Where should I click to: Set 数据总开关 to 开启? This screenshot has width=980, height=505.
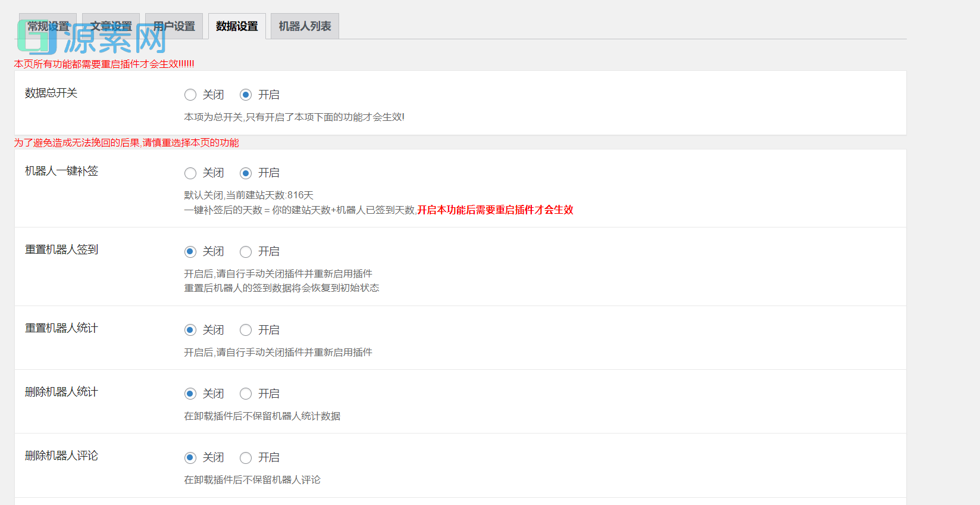click(x=246, y=95)
